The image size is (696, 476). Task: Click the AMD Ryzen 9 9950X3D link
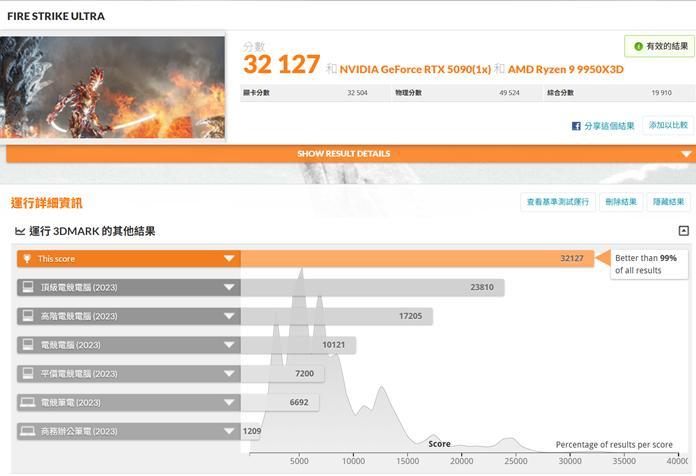tap(565, 69)
